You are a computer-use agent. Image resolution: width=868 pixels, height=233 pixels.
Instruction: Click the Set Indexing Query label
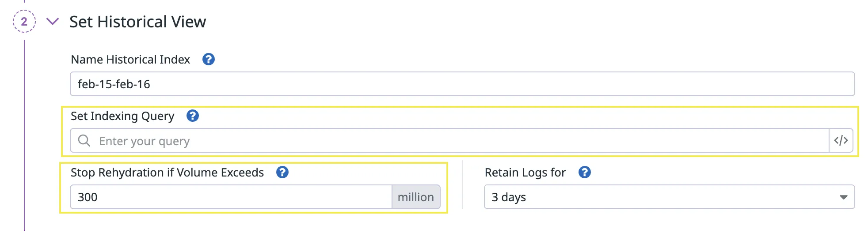tap(122, 116)
